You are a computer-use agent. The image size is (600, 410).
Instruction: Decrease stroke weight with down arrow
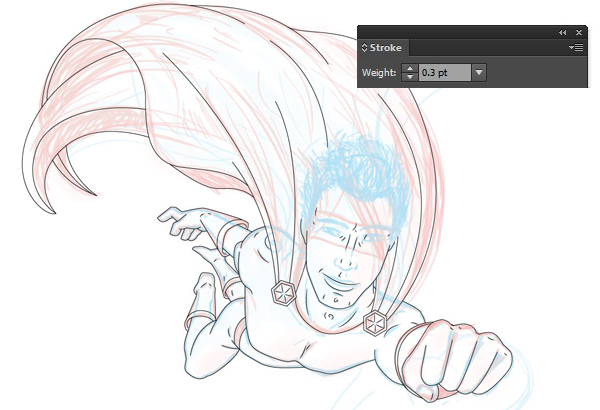click(x=410, y=77)
